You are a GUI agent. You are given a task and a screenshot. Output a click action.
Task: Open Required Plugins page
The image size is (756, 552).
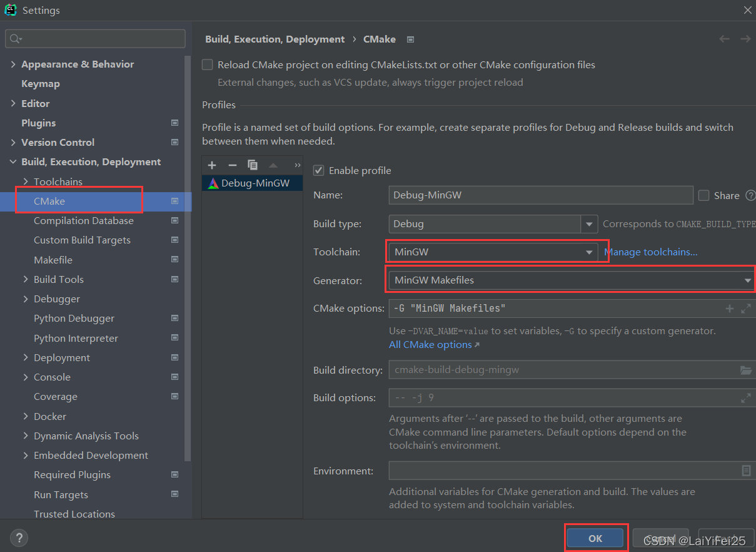(x=72, y=474)
